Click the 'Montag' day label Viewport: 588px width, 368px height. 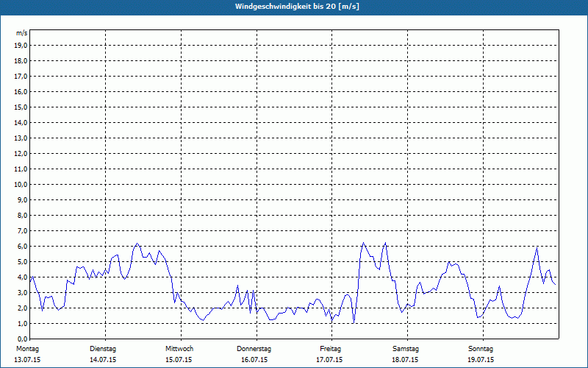pos(27,349)
